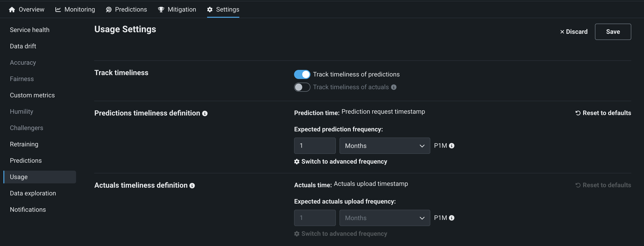Open the actuals upload frequency Months dropdown
The width and height of the screenshot is (644, 246).
(384, 218)
